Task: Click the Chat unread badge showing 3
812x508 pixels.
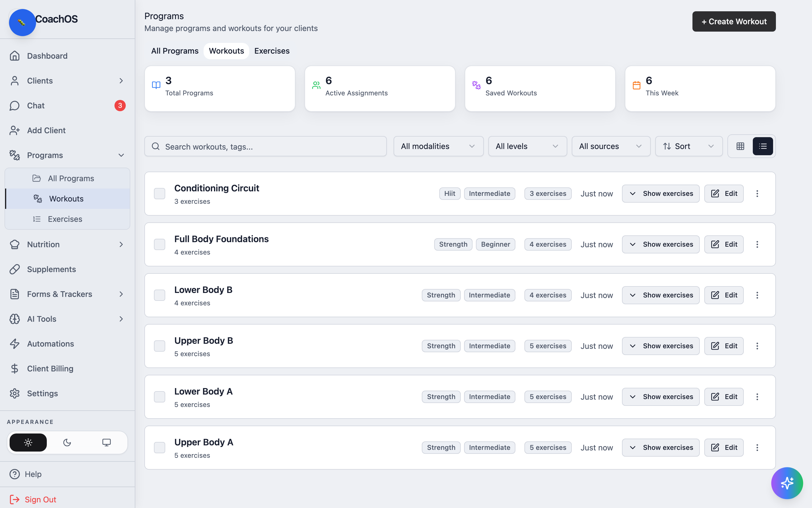Action: 120,106
